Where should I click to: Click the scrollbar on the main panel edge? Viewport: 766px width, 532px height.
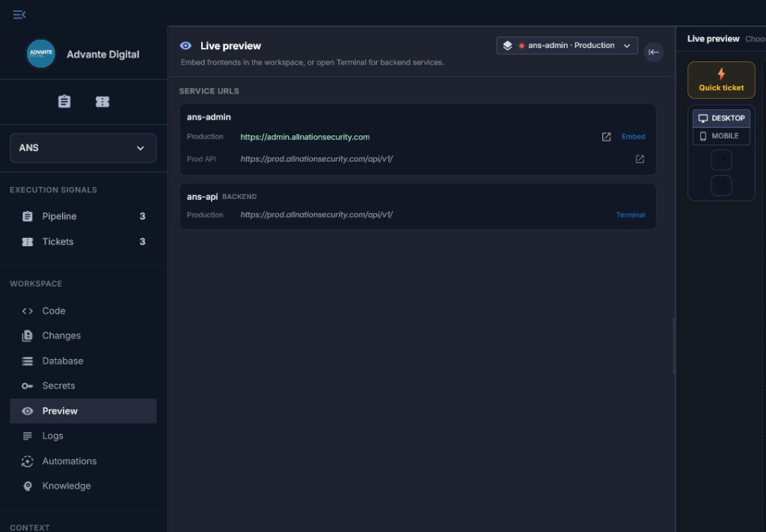(x=674, y=346)
